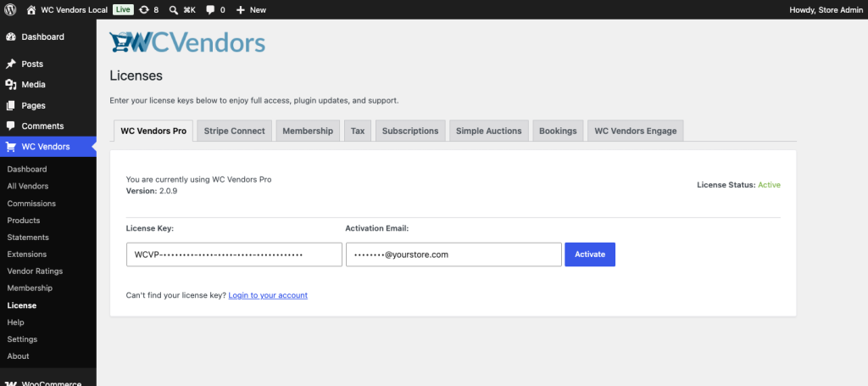
Task: Open Statements submenu item
Action: coord(28,237)
